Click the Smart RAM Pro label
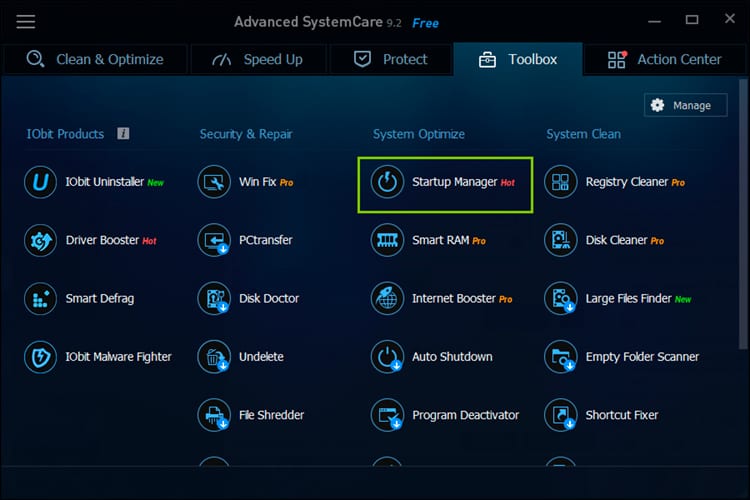The image size is (750, 500). click(449, 240)
